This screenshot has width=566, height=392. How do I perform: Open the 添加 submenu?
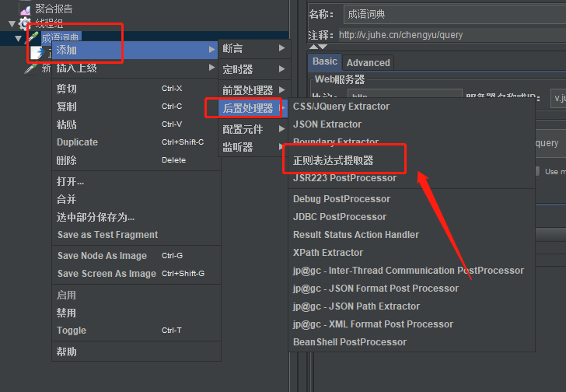pos(135,50)
